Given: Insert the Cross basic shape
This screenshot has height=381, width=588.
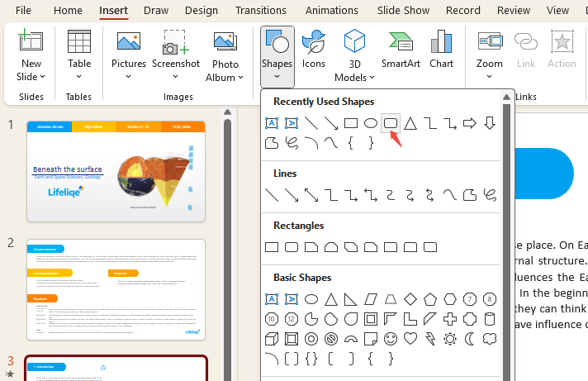Looking at the screenshot, I should click(450, 319).
